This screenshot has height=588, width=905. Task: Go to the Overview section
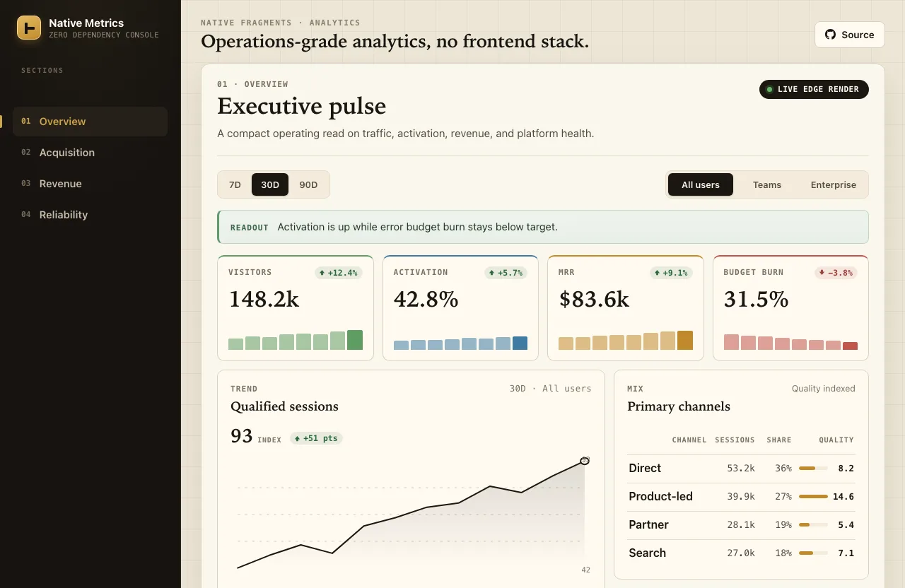coord(90,122)
